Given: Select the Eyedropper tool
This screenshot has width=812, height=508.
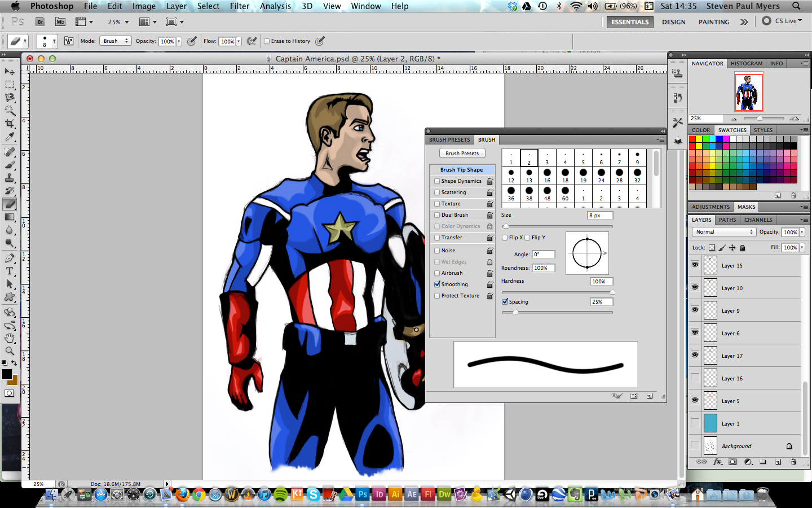Looking at the screenshot, I should pos(10,137).
